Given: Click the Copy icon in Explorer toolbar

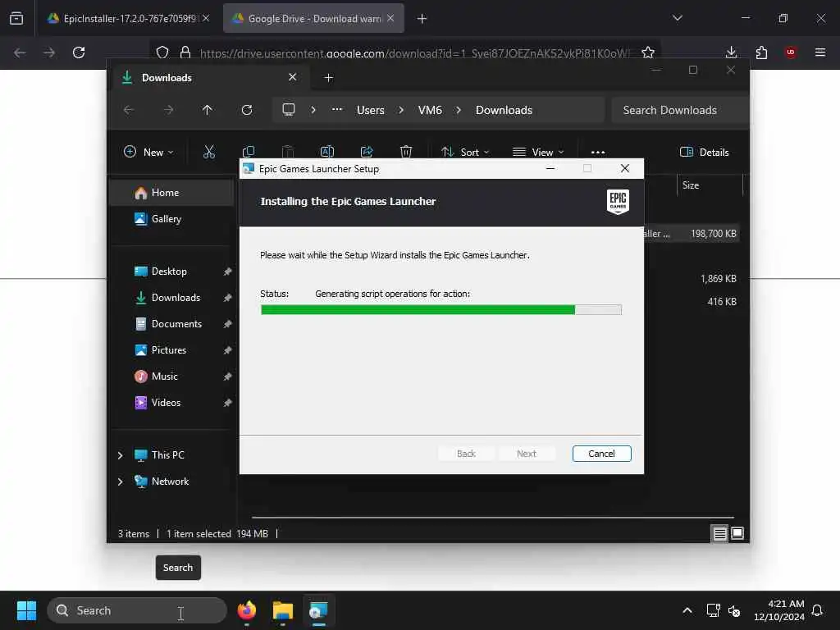Looking at the screenshot, I should 248,152.
